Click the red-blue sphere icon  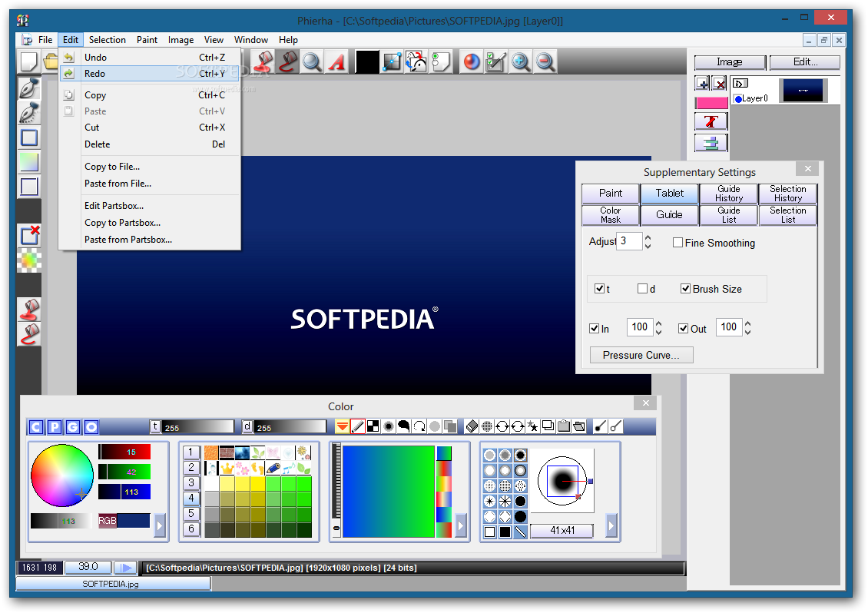click(471, 61)
